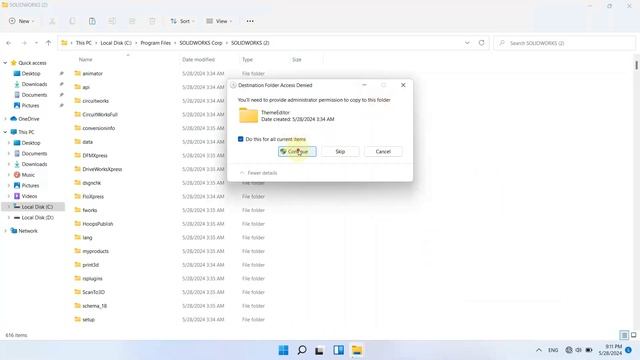Viewport: 640px width, 360px height.
Task: Click Program Files in address breadcrumb
Action: (x=156, y=43)
